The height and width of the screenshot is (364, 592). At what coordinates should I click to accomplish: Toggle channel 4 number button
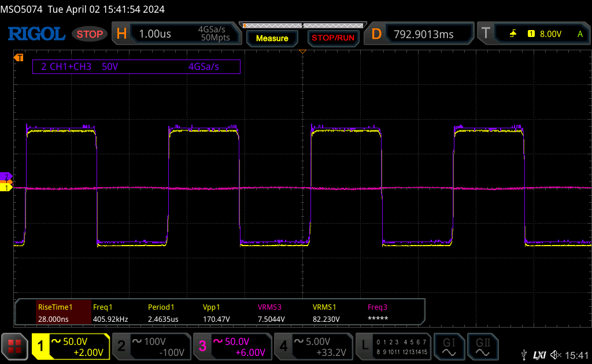(x=283, y=346)
